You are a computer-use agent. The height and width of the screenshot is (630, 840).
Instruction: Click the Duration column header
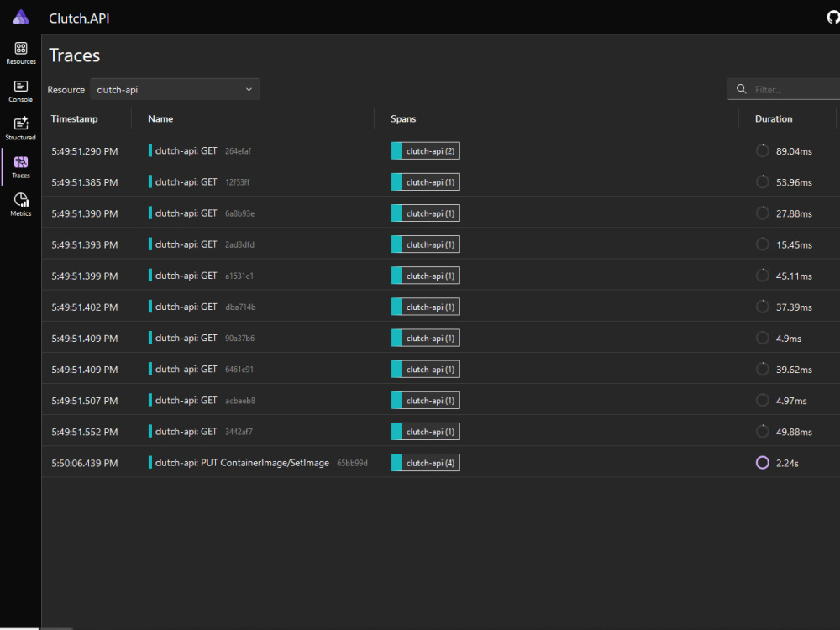[774, 119]
